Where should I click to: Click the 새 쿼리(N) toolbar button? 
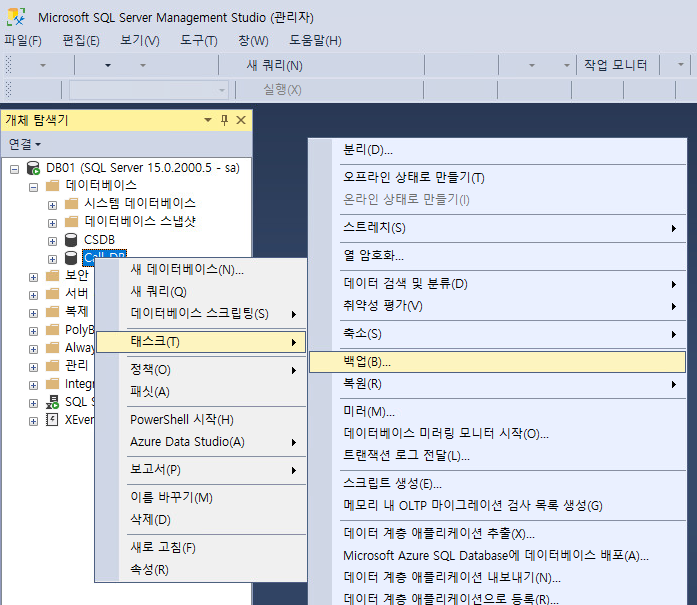click(274, 65)
